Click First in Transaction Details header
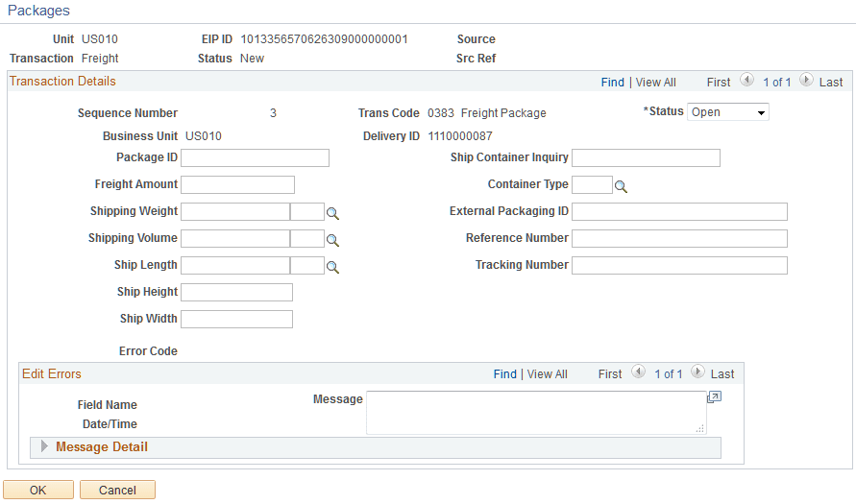The height and width of the screenshot is (504, 856). click(x=719, y=83)
